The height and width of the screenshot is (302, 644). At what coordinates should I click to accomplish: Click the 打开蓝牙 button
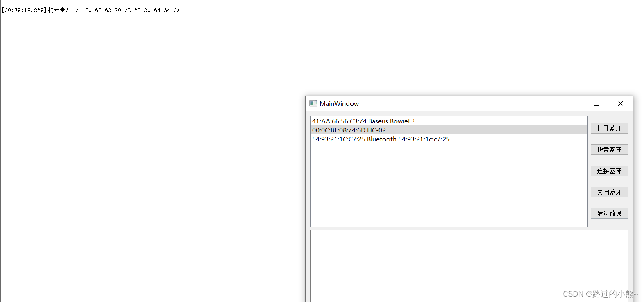(x=609, y=128)
